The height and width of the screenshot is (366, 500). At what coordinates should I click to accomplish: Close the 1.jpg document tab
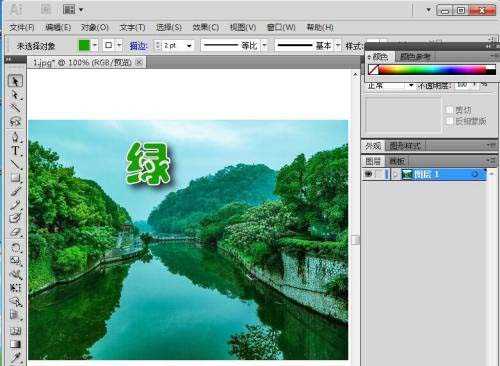pos(139,62)
